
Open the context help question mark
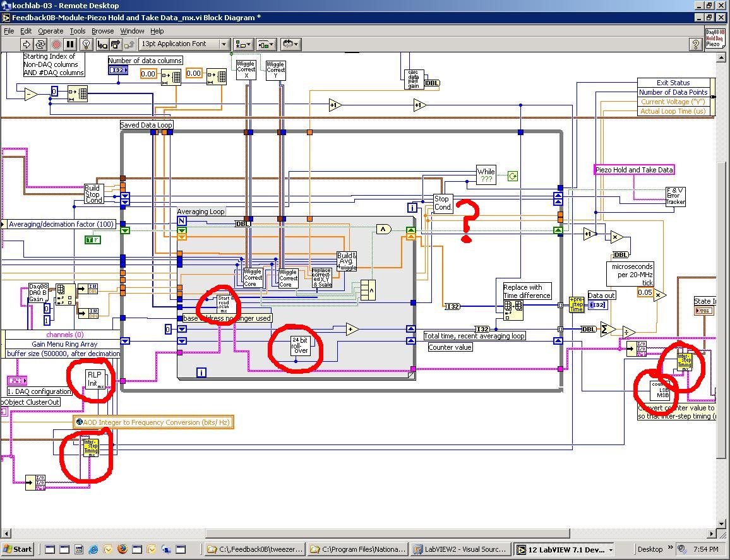[x=695, y=44]
